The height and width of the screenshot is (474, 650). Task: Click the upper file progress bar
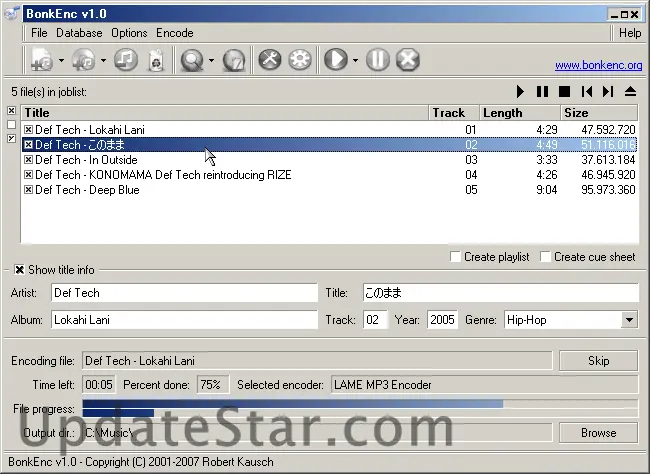[360, 404]
